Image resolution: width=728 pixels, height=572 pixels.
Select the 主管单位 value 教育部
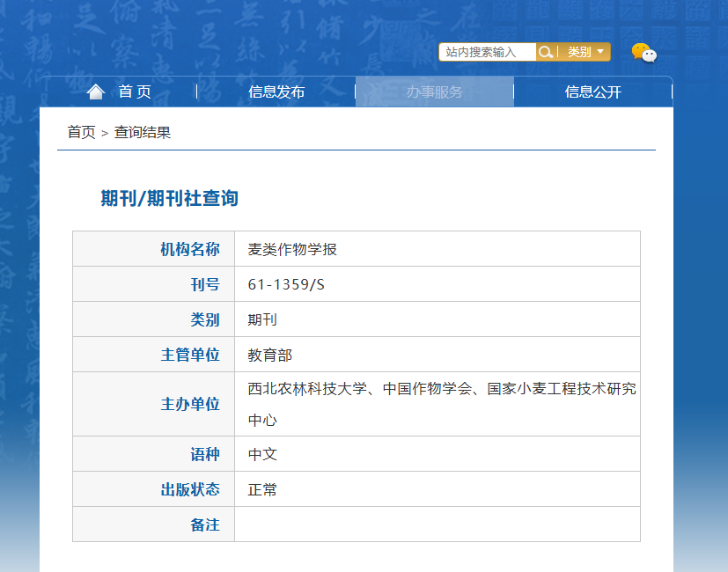(x=269, y=355)
